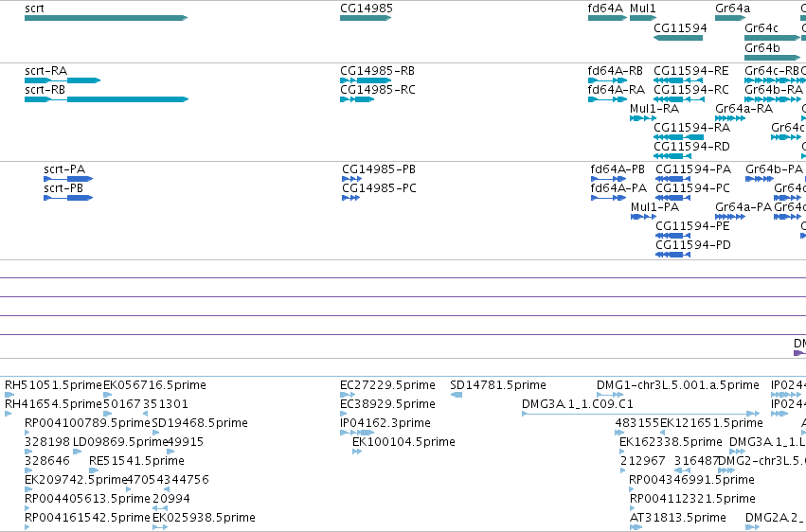Open the RP004346991.5prime EST
Screen dimensions: 806x532
(x=632, y=488)
